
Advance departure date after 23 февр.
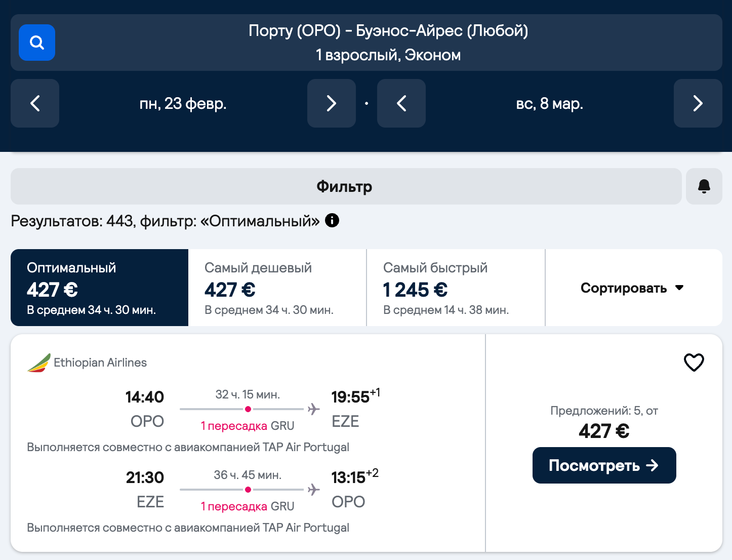[331, 103]
